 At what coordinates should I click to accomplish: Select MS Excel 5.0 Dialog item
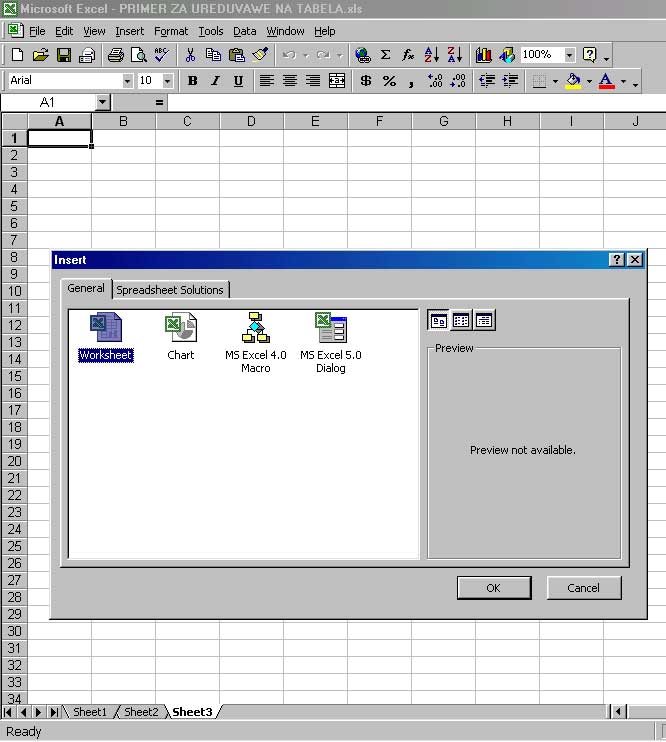click(x=330, y=343)
